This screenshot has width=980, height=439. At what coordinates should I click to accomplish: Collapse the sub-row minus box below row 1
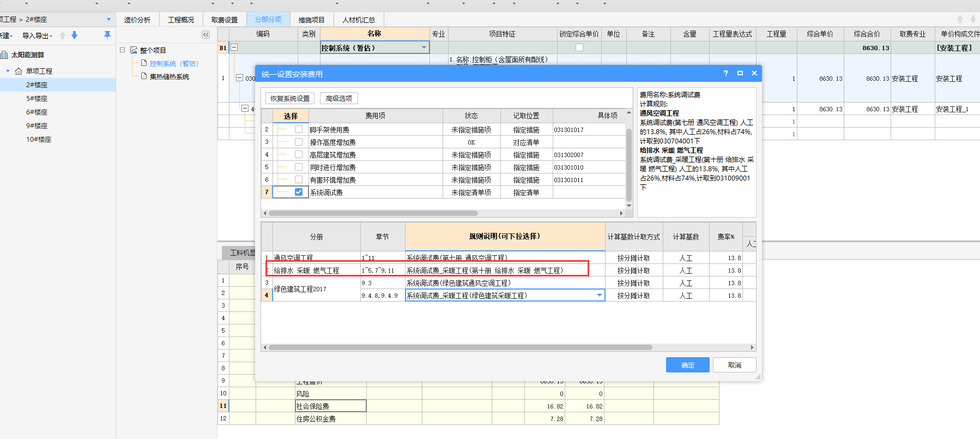point(245,109)
